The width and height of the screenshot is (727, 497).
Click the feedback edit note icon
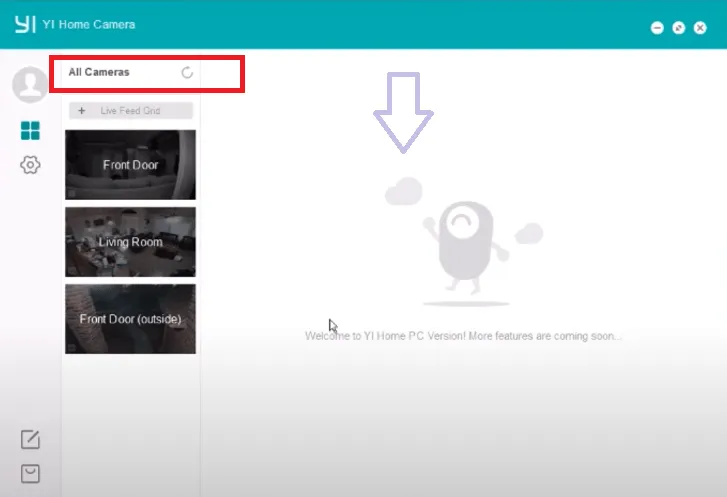tap(30, 439)
